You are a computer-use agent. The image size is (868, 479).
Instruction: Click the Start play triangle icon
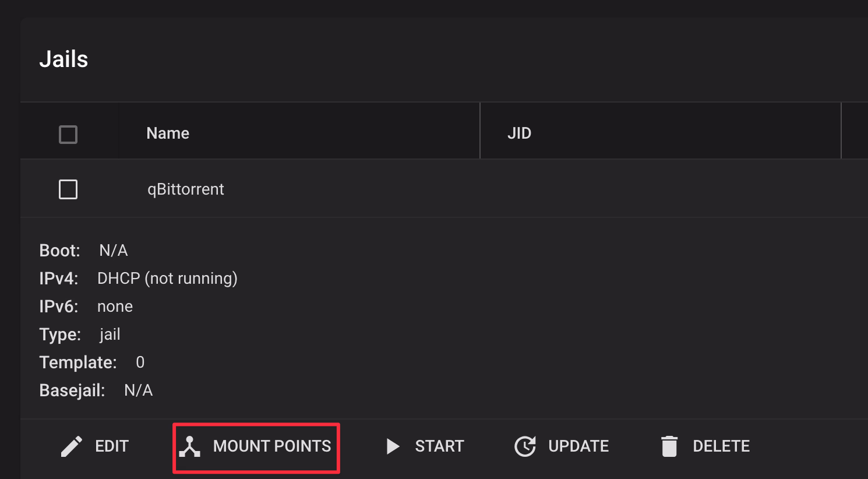[x=393, y=446]
